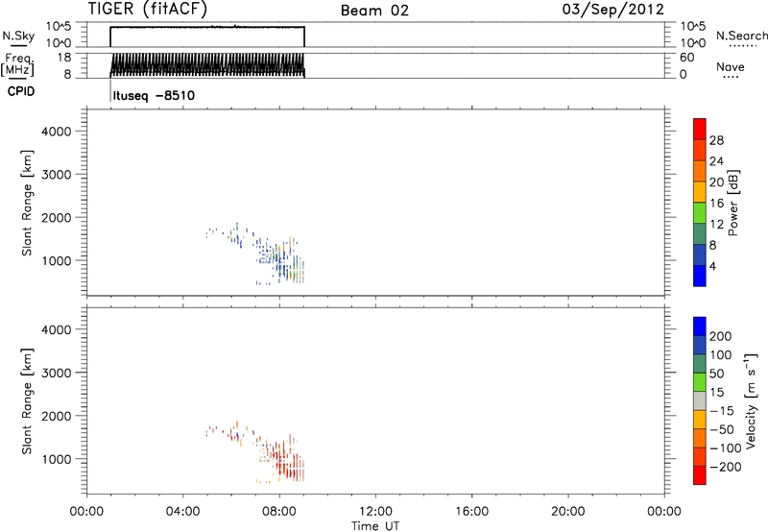Select the "Beam 02" heading
Viewport: 768px width, 532px height.
coord(374,11)
